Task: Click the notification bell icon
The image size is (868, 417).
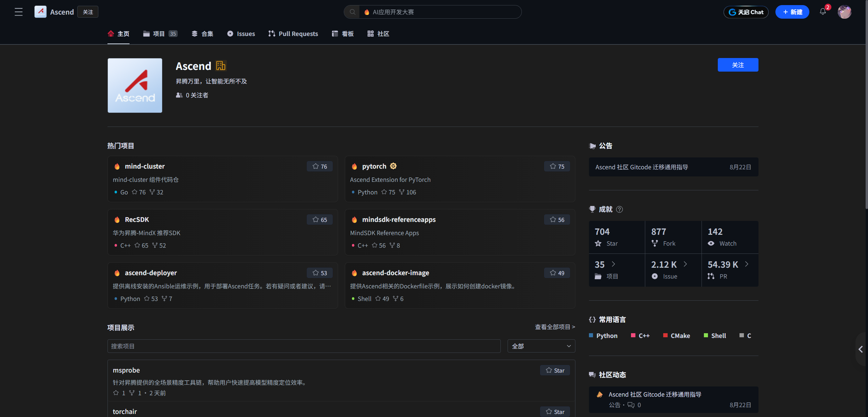Action: click(x=823, y=12)
